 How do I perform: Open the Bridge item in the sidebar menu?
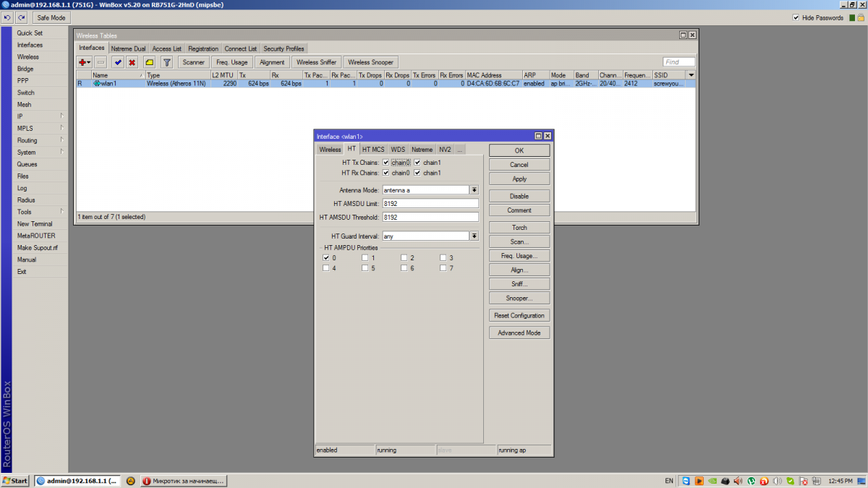pos(25,69)
